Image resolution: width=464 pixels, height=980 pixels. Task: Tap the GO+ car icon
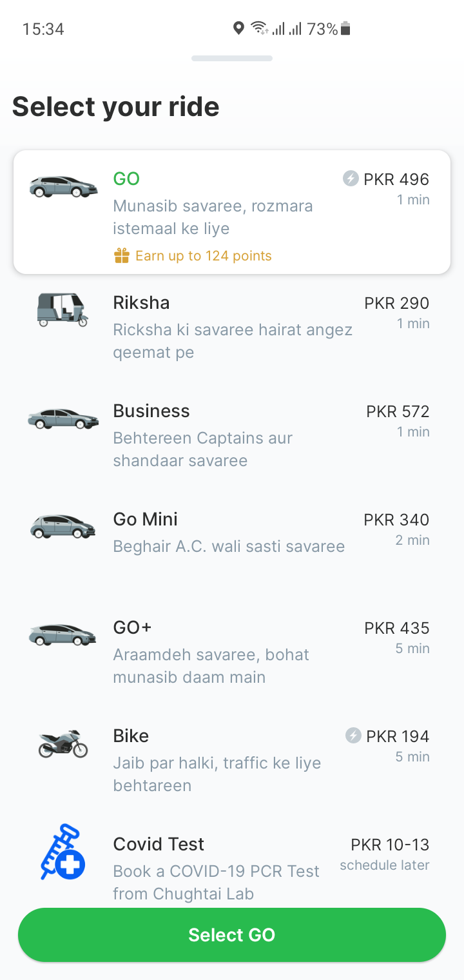click(63, 635)
